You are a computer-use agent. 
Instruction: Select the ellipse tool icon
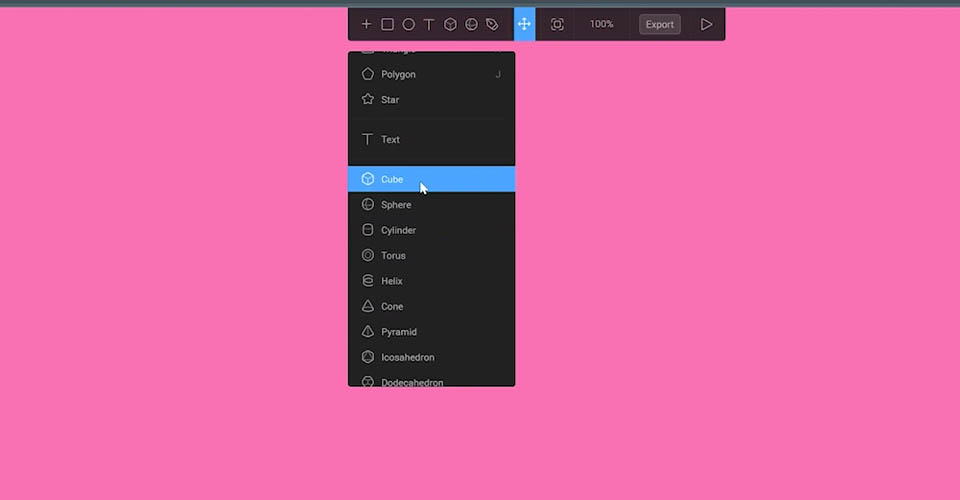point(408,24)
